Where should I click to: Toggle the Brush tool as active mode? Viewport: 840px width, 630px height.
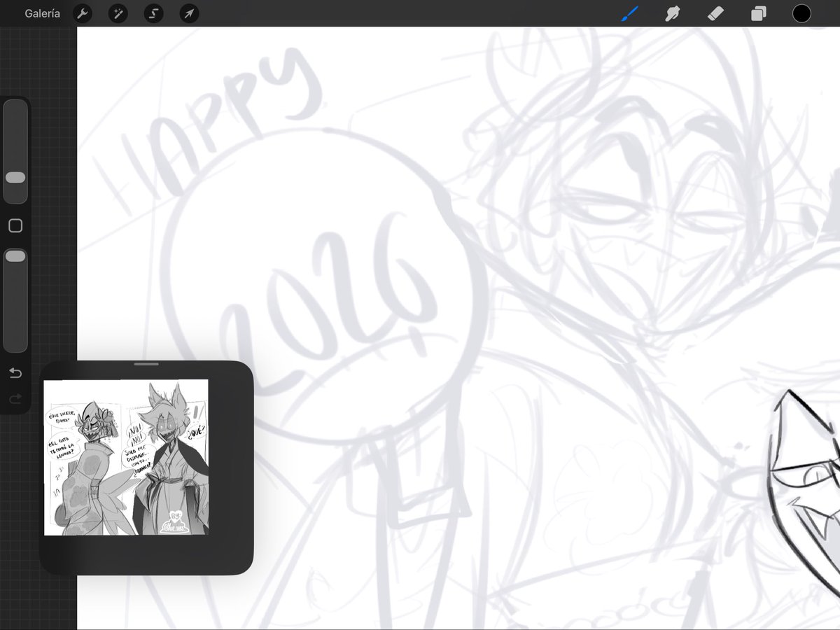[629, 13]
